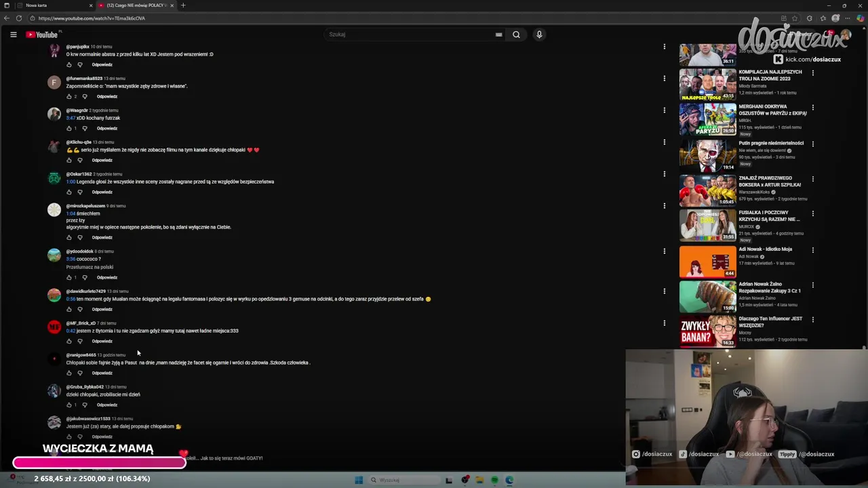
Task: Open options menu for KOMPILACJA NAJLEPSZYCH TROLI video
Action: pyautogui.click(x=812, y=73)
